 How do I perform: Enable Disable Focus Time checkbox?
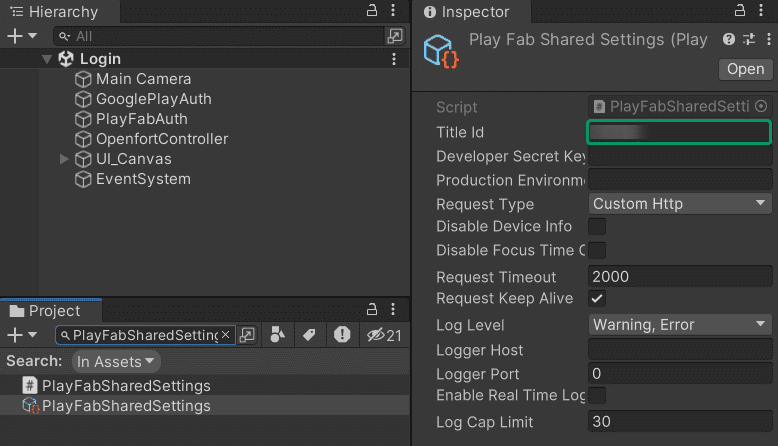[597, 250]
